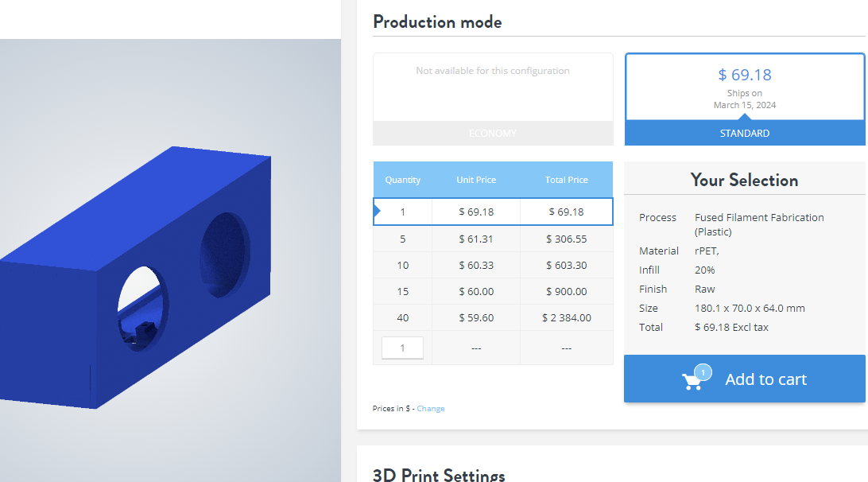Click the Your Selection panel title
This screenshot has height=482, width=868.
[x=745, y=180]
